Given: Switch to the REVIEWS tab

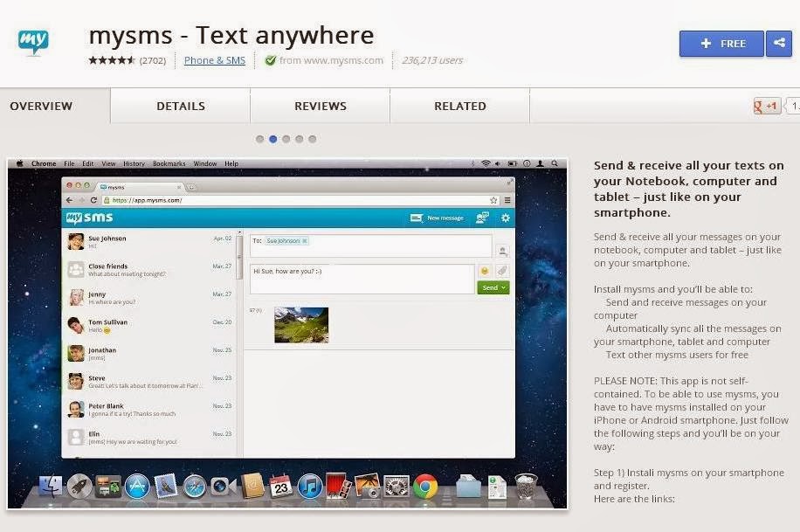Looking at the screenshot, I should (320, 105).
